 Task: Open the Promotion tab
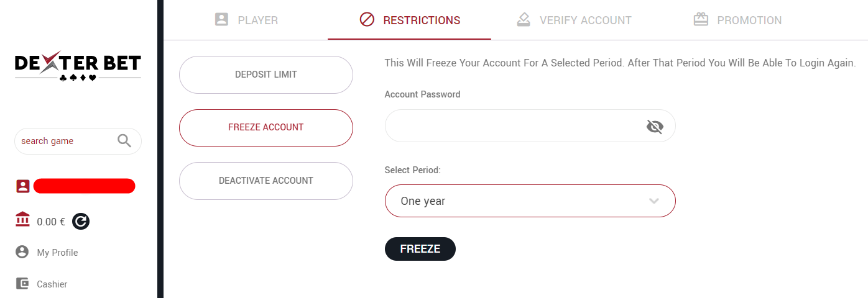(738, 20)
